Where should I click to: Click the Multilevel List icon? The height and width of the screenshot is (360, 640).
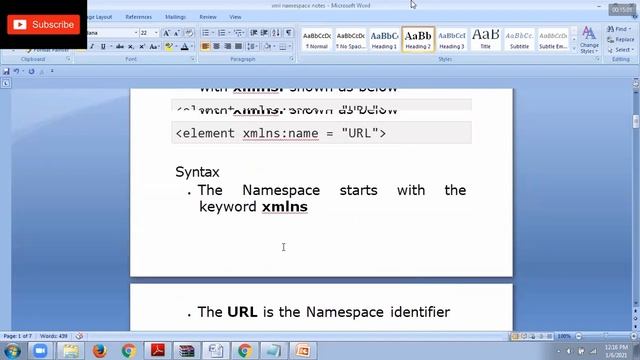coord(238,33)
